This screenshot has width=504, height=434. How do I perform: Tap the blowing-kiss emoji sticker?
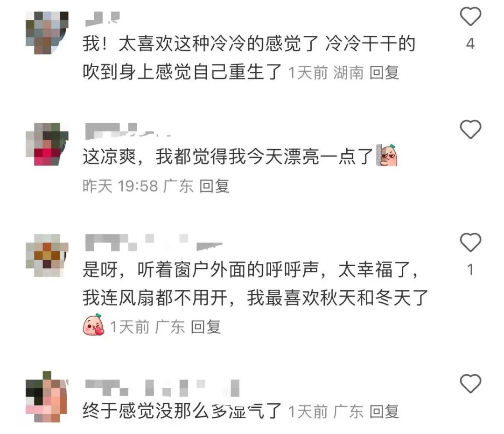pyautogui.click(x=93, y=325)
